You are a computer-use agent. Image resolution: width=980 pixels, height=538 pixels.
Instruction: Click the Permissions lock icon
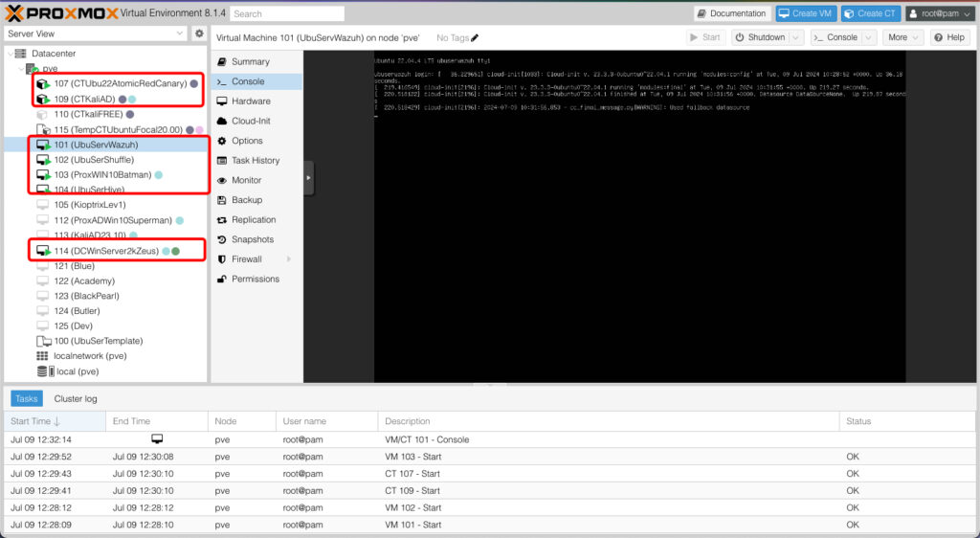pyautogui.click(x=223, y=280)
